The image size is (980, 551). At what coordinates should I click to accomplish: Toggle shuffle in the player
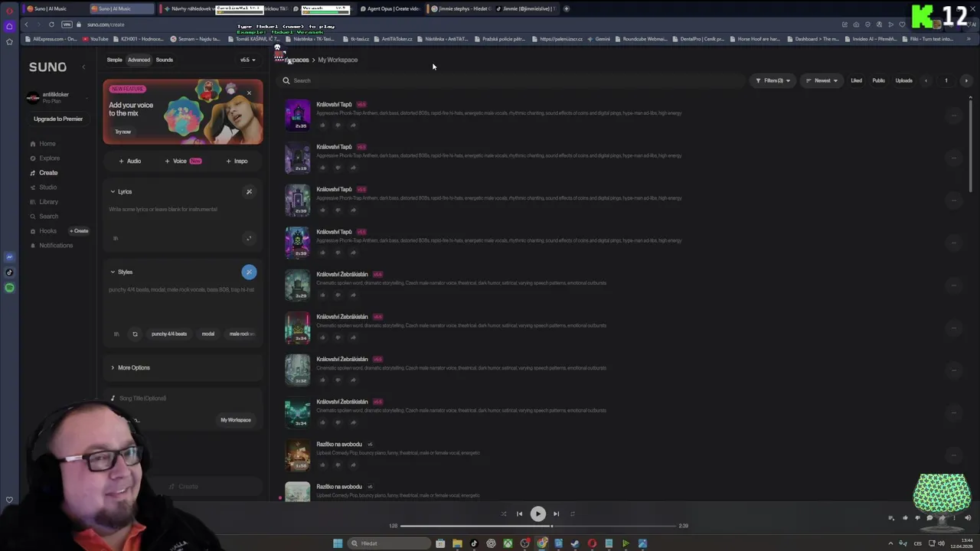(504, 514)
